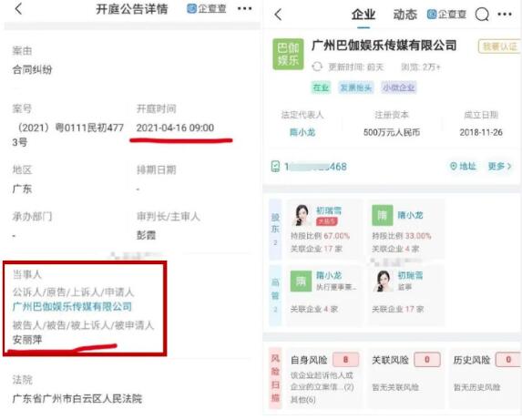This screenshot has height=420, width=522.
Task: Open shareholder 隋小龙 name link
Action: pos(410,215)
